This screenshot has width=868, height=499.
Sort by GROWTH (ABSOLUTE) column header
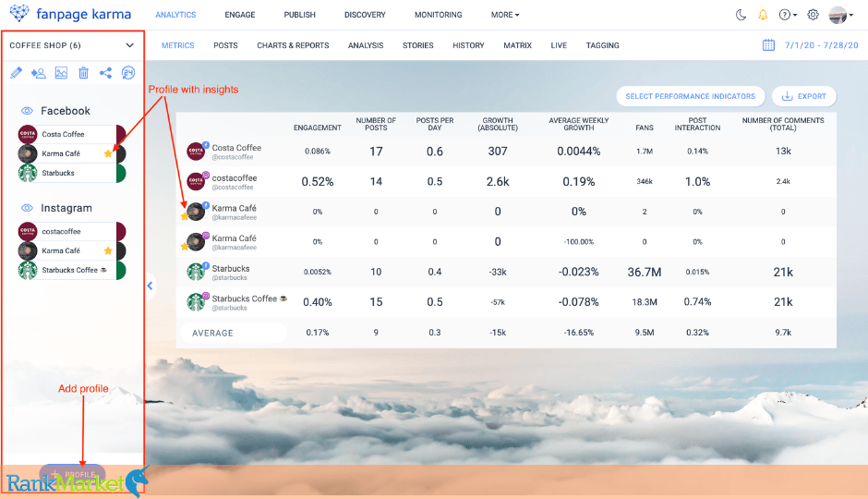click(498, 124)
